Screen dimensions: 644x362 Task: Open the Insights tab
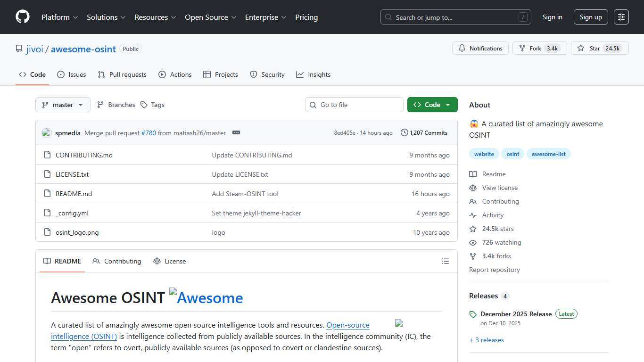click(313, 74)
